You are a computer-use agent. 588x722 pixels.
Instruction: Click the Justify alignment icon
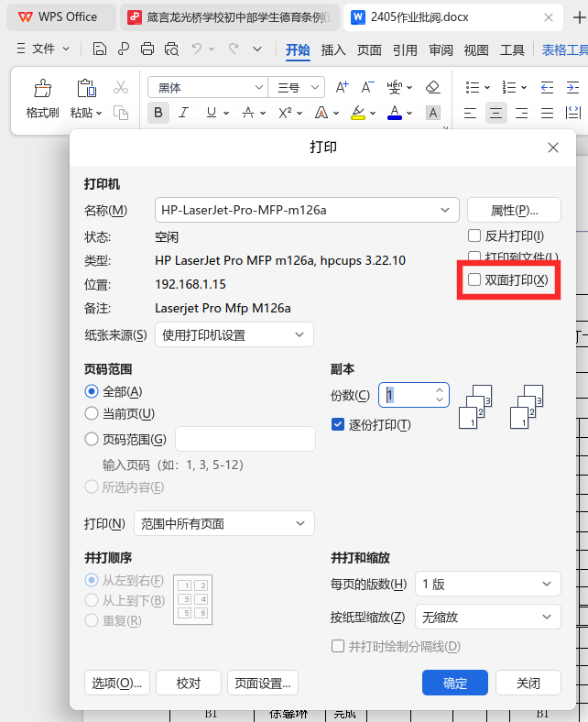click(x=547, y=113)
